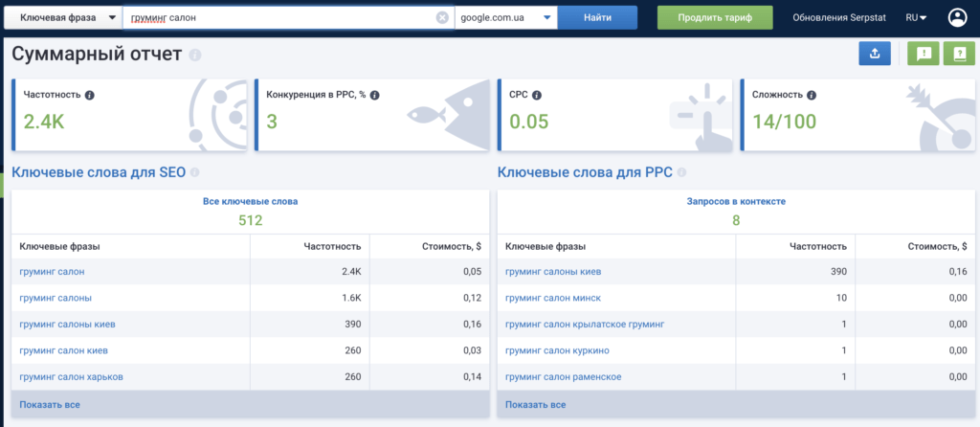This screenshot has width=980, height=427.
Task: Click the info icon beside CPC
Action: pyautogui.click(x=536, y=95)
